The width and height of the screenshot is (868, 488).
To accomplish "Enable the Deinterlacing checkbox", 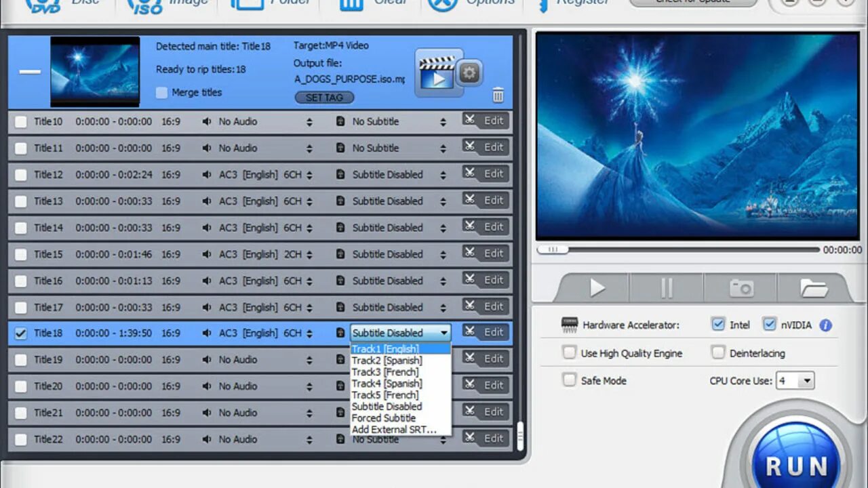I will pyautogui.click(x=718, y=352).
